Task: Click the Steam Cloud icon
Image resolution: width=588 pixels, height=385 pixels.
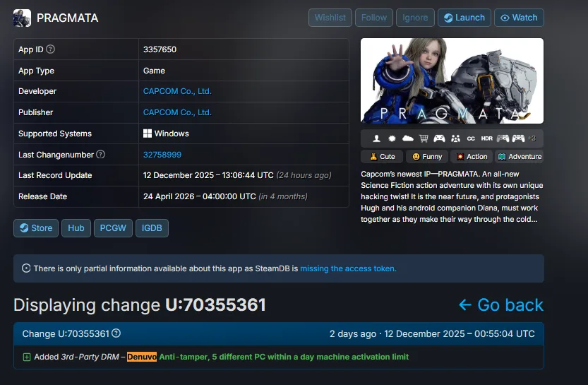Action: pos(408,138)
